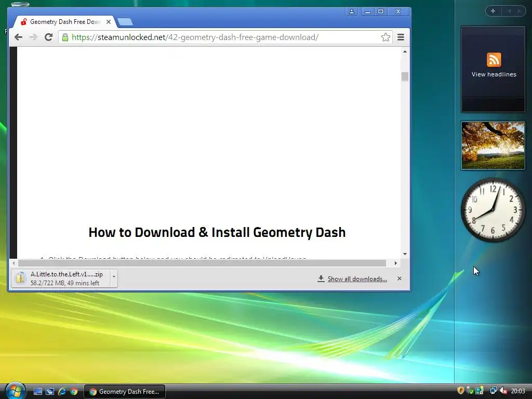Open the Windows Start orb

coord(15,391)
